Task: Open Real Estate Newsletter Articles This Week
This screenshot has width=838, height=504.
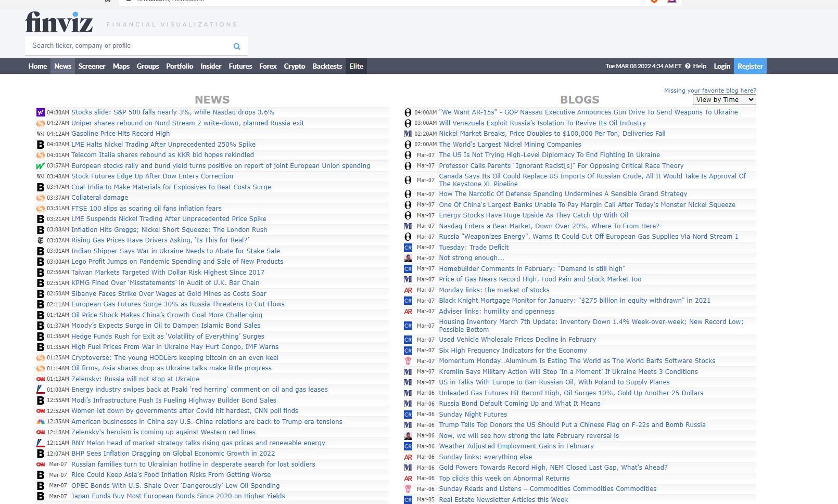Action: click(503, 500)
